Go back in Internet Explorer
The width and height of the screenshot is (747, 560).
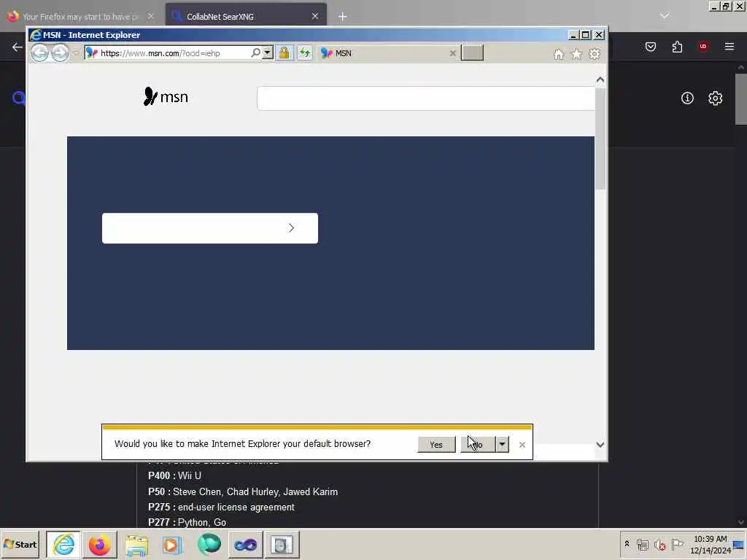(39, 52)
